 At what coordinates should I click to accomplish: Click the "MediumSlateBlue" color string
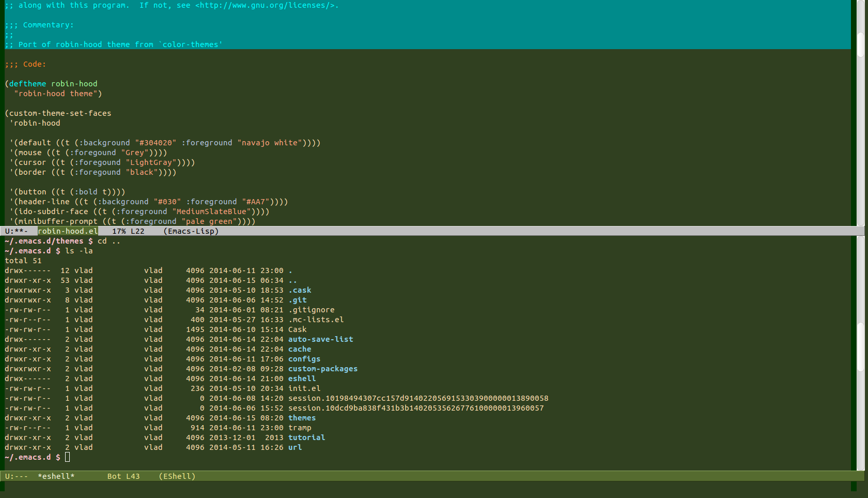pos(211,212)
